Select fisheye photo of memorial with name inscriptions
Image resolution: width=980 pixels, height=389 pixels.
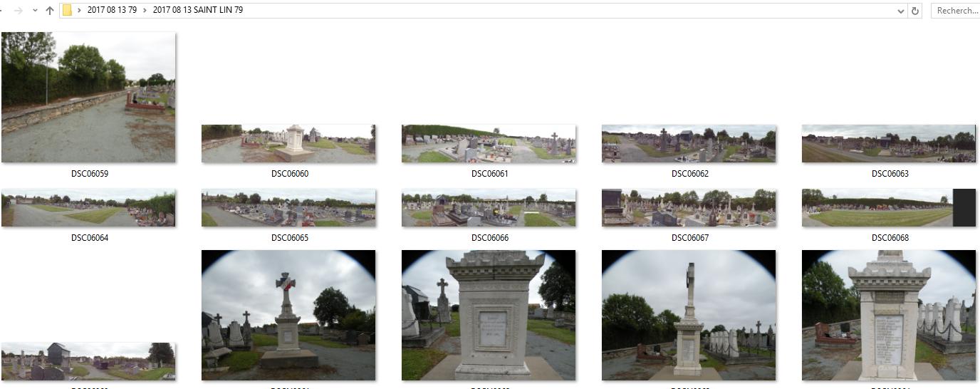pos(889,316)
